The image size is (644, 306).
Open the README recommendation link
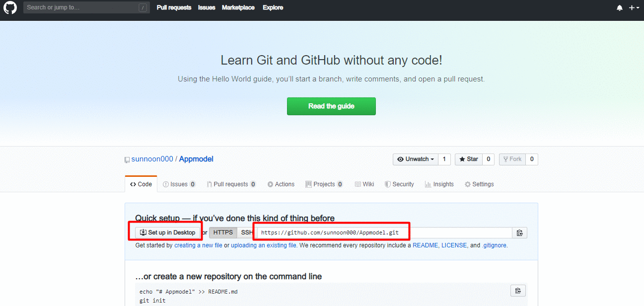425,245
